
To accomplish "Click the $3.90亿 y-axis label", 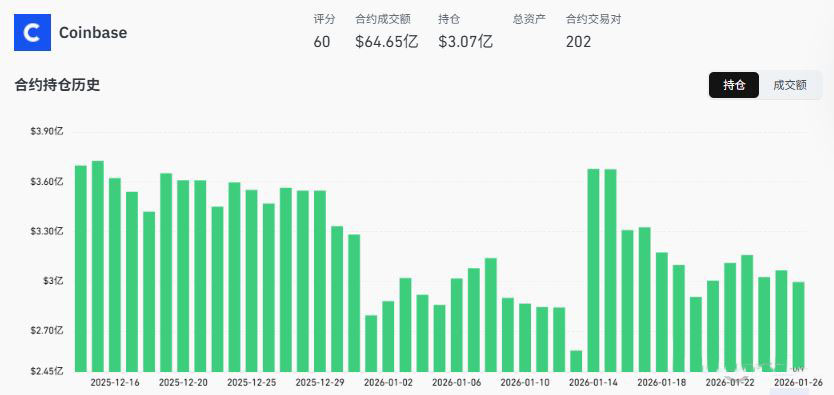I will pos(47,132).
